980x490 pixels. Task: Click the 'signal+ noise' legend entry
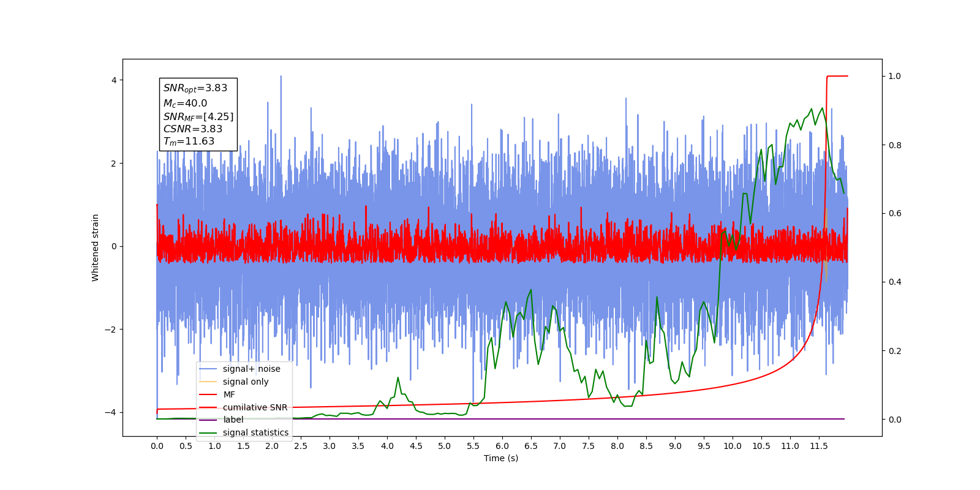coord(251,369)
